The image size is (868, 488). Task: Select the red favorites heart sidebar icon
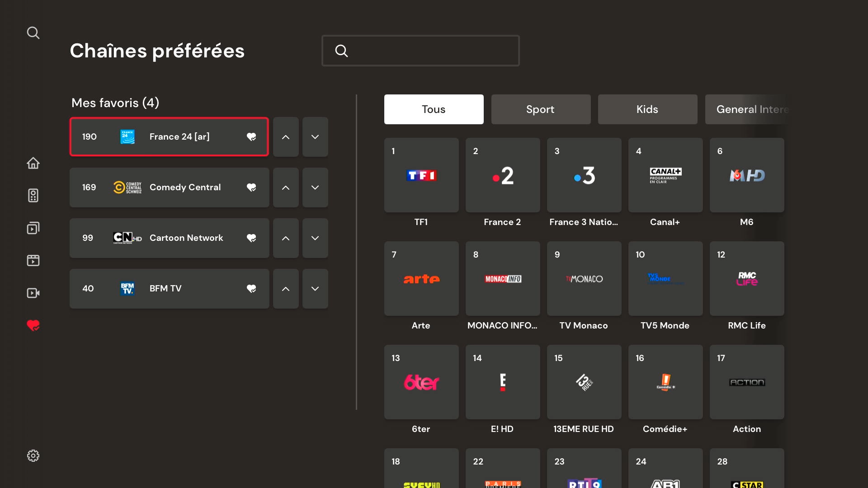pos(33,325)
